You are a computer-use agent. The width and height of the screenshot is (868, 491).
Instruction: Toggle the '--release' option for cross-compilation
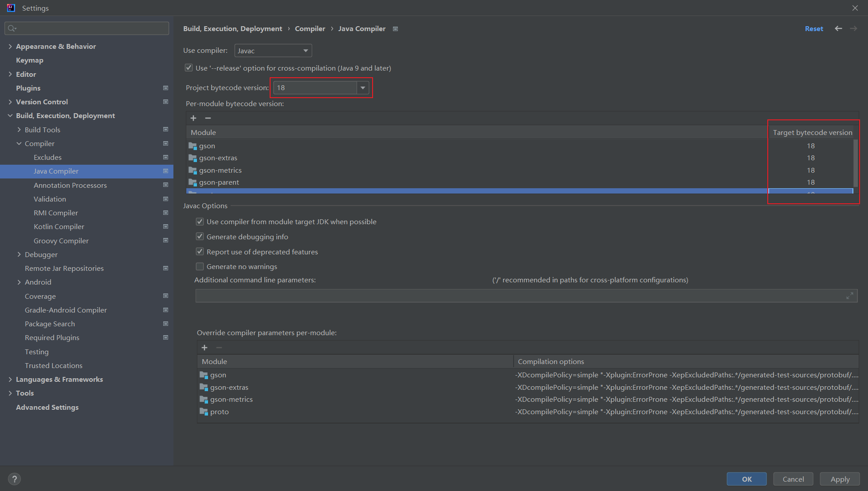(x=189, y=68)
